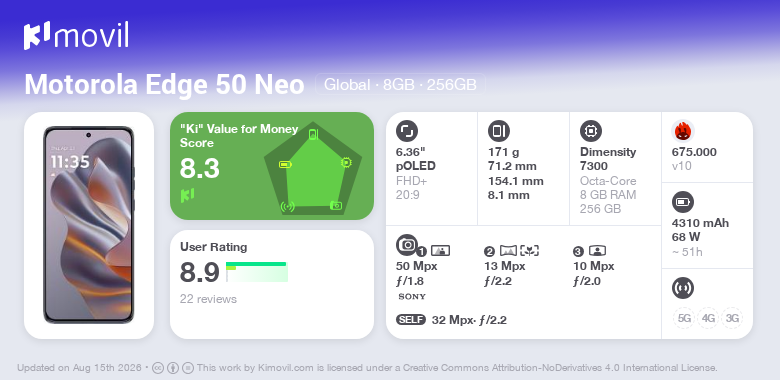Click the SELF selfie camera badge
Image resolution: width=780 pixels, height=380 pixels.
point(411,320)
